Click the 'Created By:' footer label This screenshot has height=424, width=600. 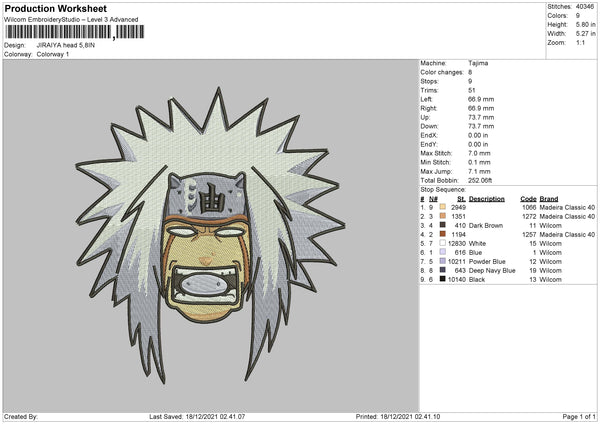(x=21, y=416)
